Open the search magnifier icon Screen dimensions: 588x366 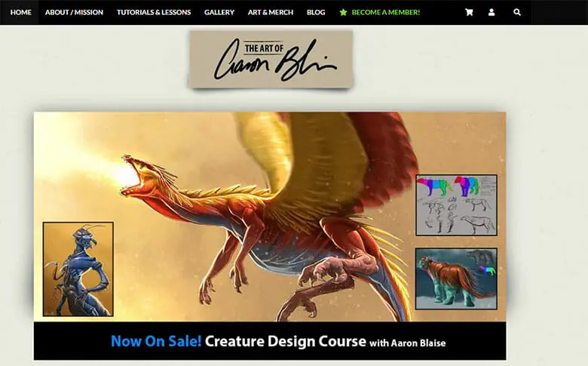(x=516, y=12)
